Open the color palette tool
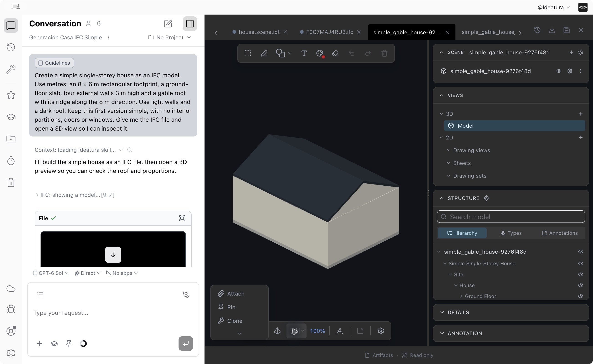This screenshot has height=364, width=593. [x=320, y=53]
